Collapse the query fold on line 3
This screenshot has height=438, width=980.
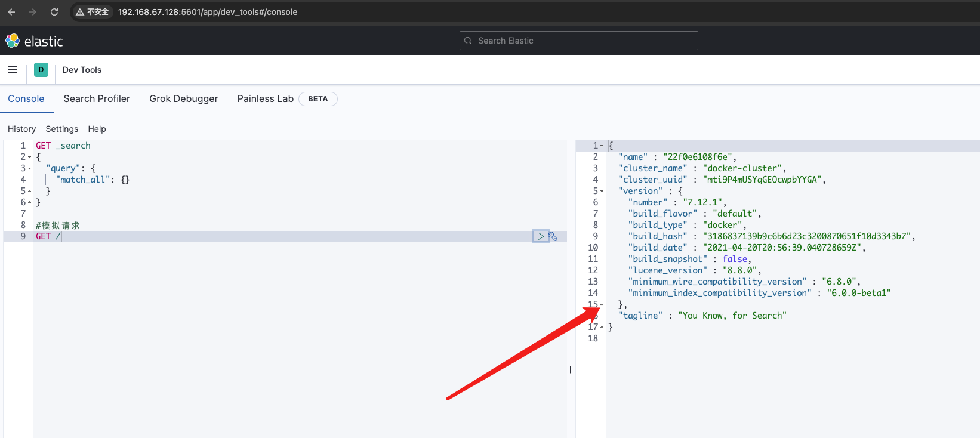30,168
